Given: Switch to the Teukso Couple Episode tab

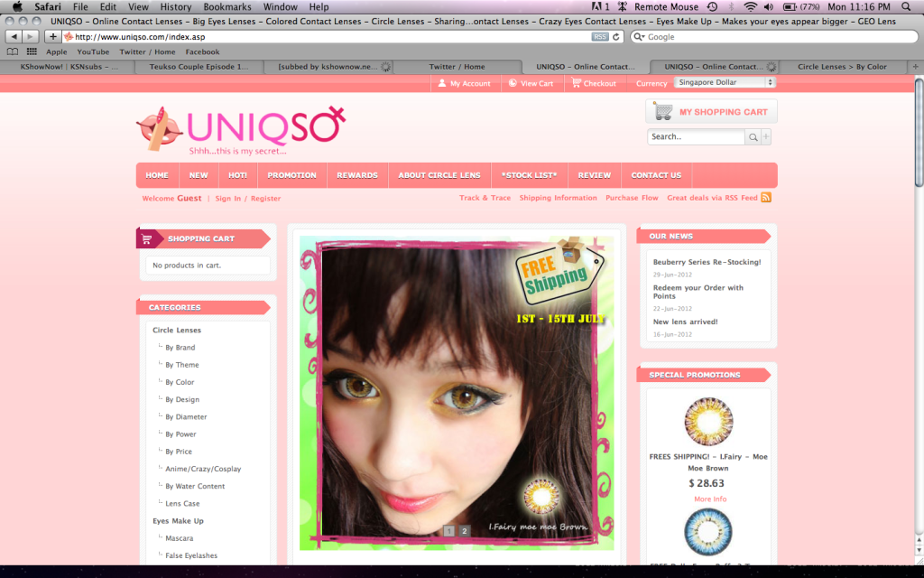Looking at the screenshot, I should 199,67.
